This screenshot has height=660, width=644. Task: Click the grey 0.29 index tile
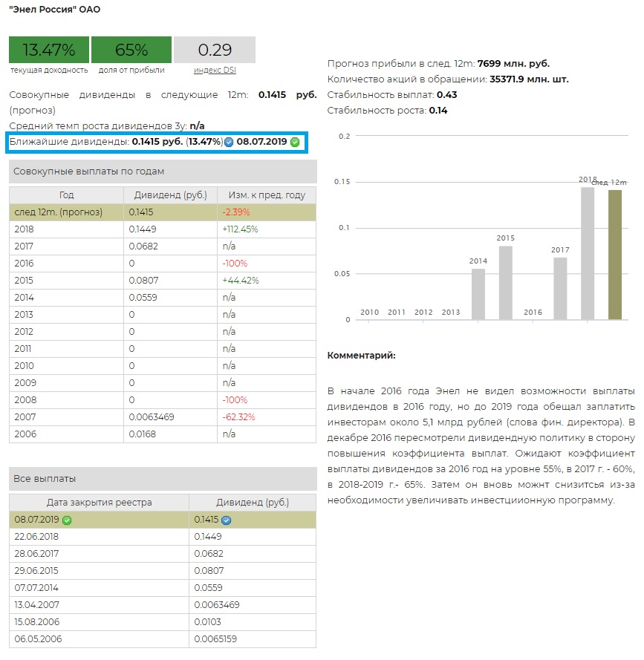click(x=215, y=50)
